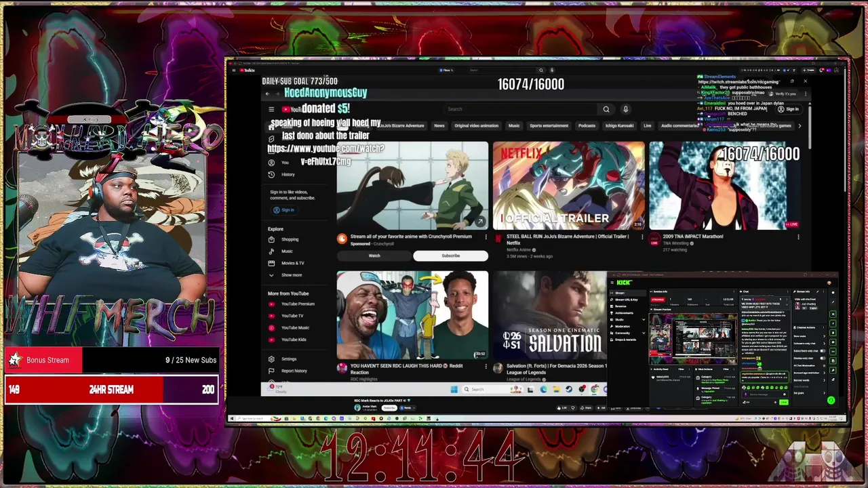The image size is (868, 488).
Task: Open Stream URL & Key in Kick sidebar
Action: point(627,300)
